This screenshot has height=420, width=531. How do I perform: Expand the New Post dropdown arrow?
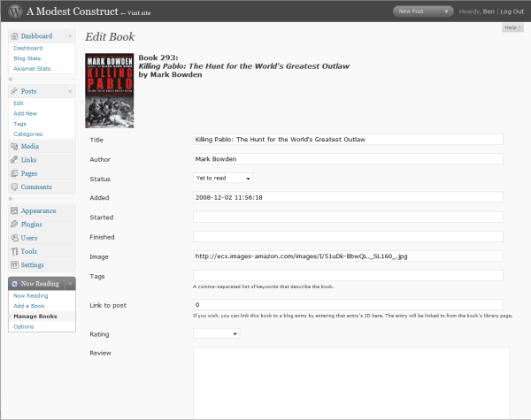(447, 11)
